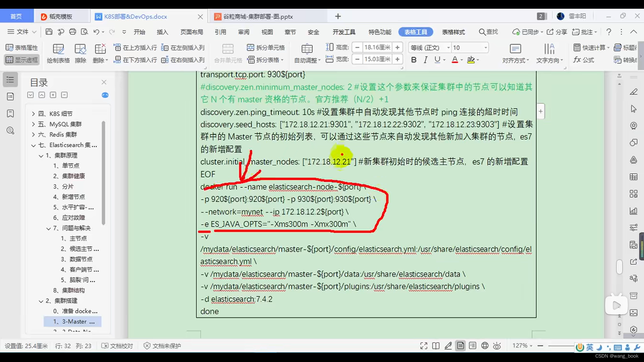
Task: Click the 拆分单元格 split cells icon
Action: click(x=266, y=47)
